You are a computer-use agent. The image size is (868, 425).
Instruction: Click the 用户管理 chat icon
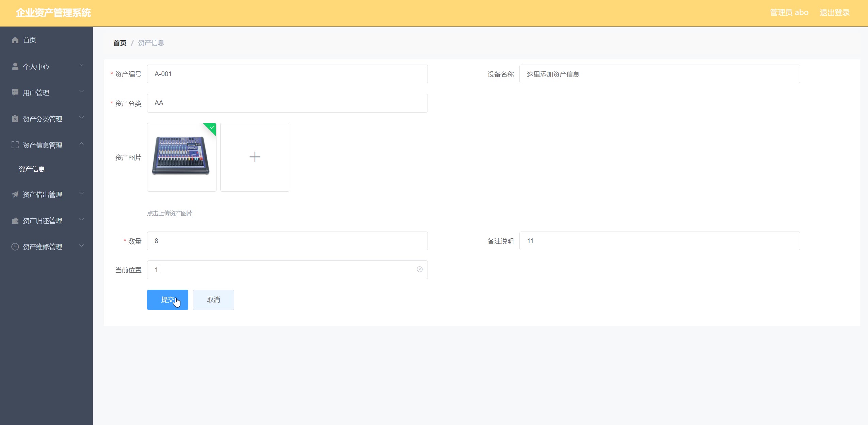click(15, 92)
